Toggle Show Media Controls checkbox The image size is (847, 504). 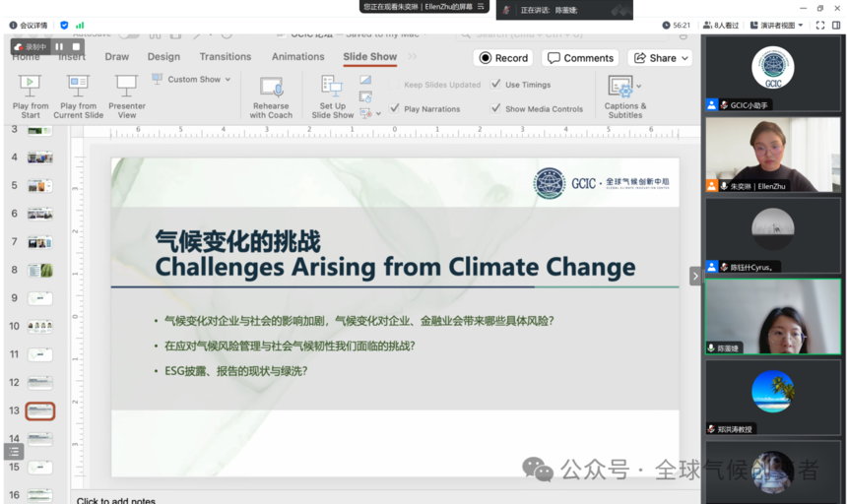(495, 108)
